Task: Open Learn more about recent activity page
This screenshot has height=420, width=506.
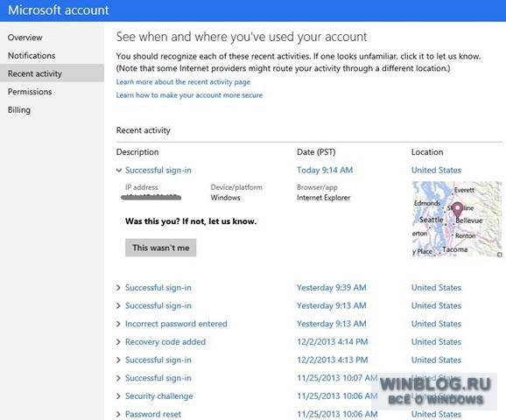Action: coord(183,82)
